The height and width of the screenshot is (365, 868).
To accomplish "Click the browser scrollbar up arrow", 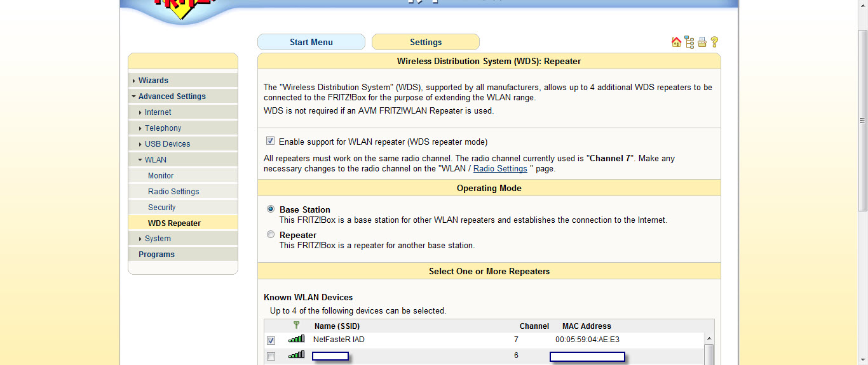I will click(863, 5).
